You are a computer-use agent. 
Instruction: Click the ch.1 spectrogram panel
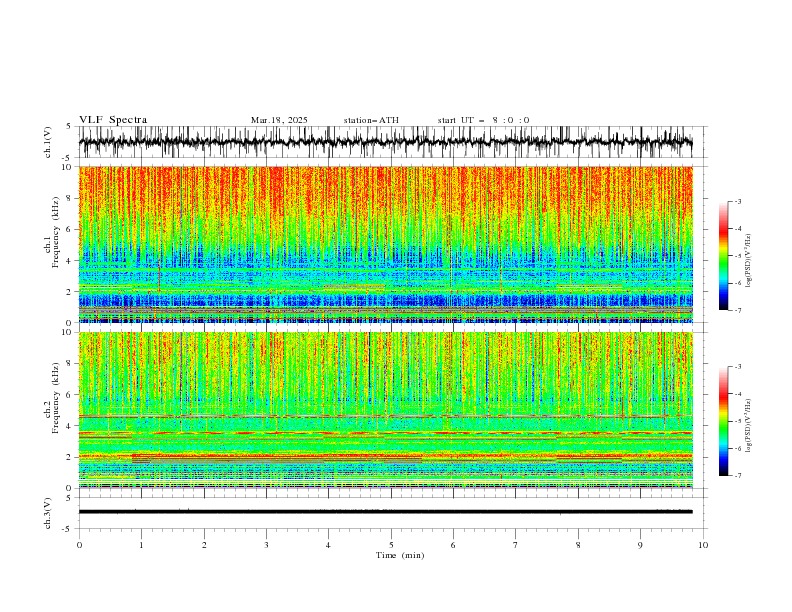(386, 244)
